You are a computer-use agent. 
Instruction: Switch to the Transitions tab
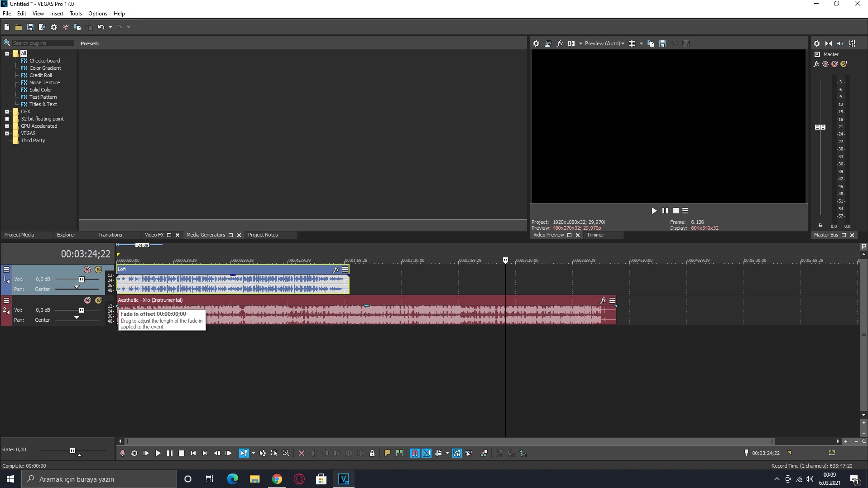(x=110, y=235)
